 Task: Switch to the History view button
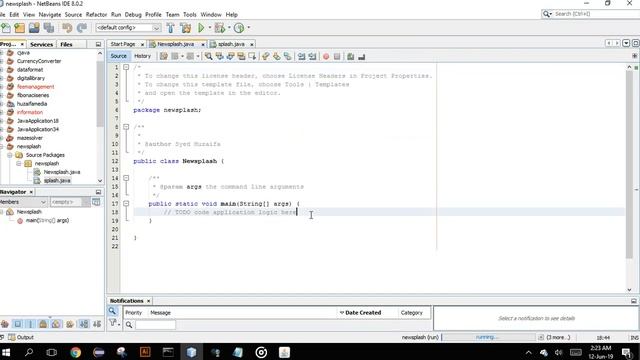pyautogui.click(x=142, y=56)
